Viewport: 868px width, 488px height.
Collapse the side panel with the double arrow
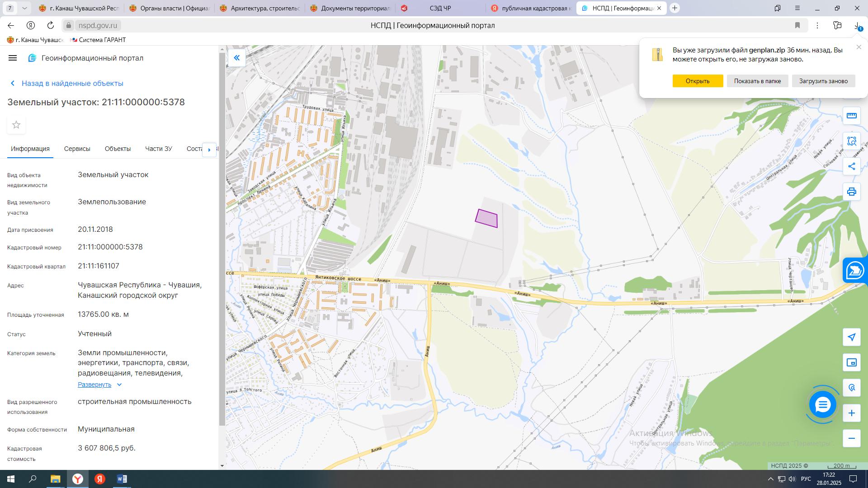(236, 58)
